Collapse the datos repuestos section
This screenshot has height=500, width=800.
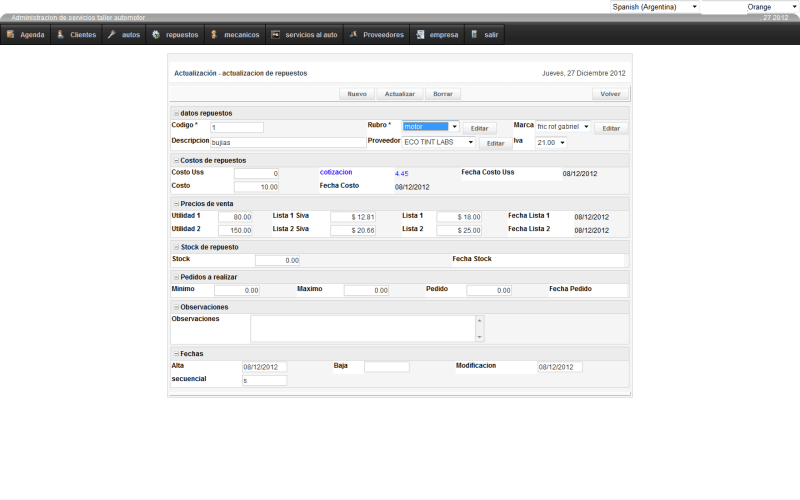pyautogui.click(x=176, y=114)
